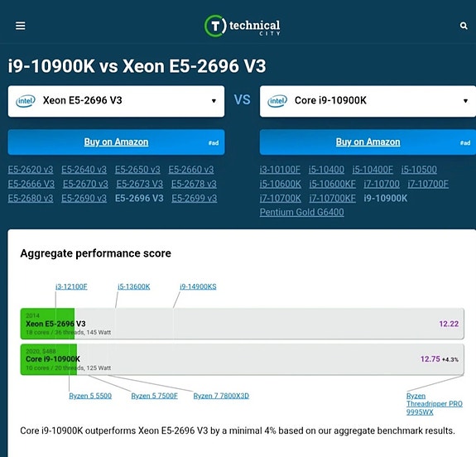The image size is (476, 457).
Task: Open Xeon E5-2696 V3 processor dropdown
Action: click(116, 101)
